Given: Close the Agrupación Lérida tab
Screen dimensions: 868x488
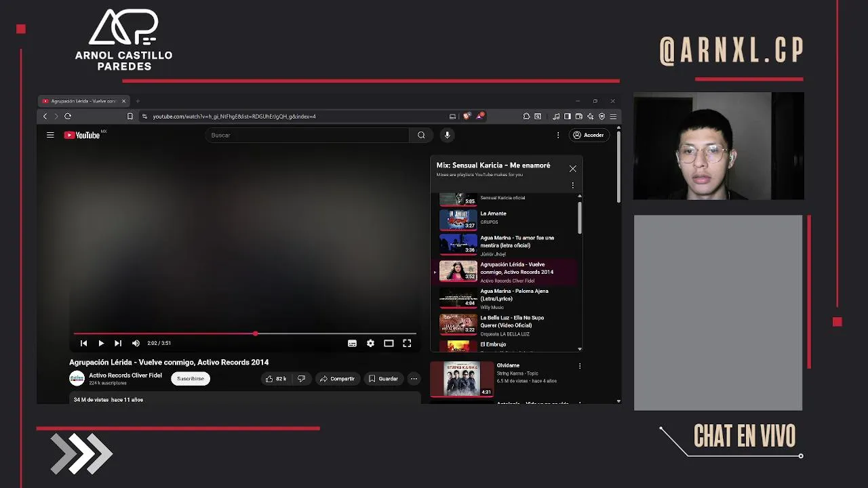Looking at the screenshot, I should (x=123, y=101).
